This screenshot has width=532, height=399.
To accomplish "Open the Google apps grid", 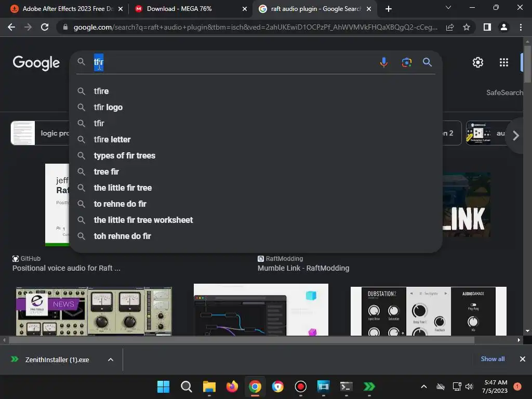I will coord(504,62).
